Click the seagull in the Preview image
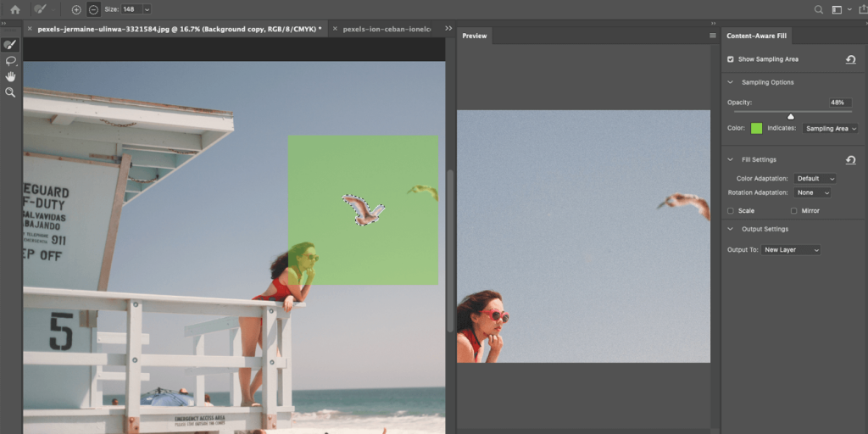 684,206
